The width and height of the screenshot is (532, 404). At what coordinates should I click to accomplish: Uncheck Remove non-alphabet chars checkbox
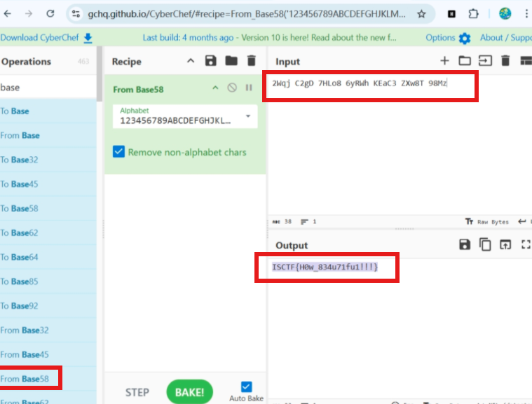click(119, 152)
